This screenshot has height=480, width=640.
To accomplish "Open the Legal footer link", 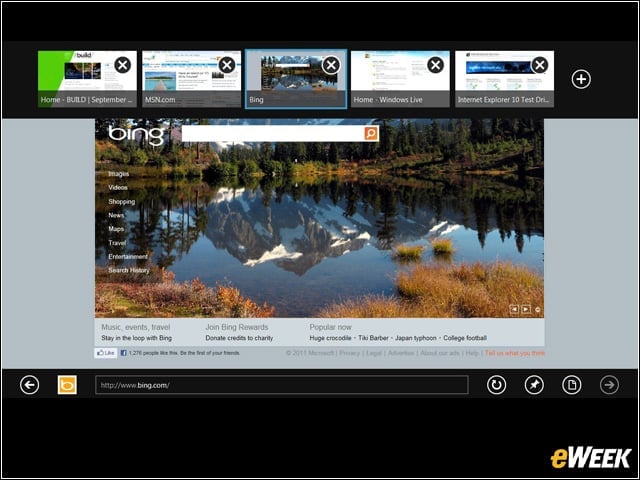I will (x=374, y=353).
